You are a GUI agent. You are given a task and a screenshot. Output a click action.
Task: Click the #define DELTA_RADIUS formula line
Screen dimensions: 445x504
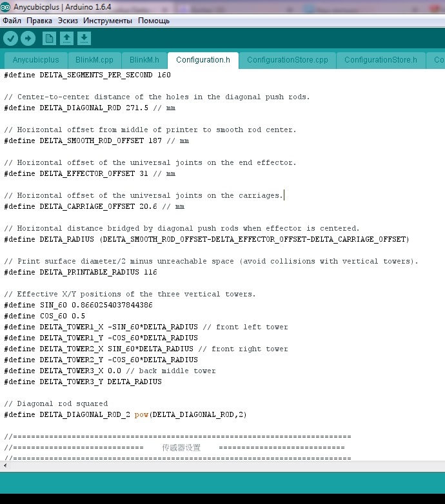tap(206, 239)
